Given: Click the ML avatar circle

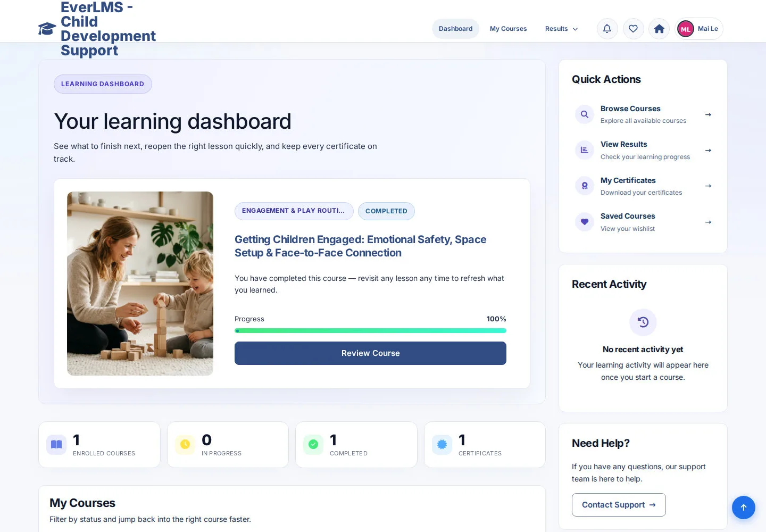Looking at the screenshot, I should point(686,29).
